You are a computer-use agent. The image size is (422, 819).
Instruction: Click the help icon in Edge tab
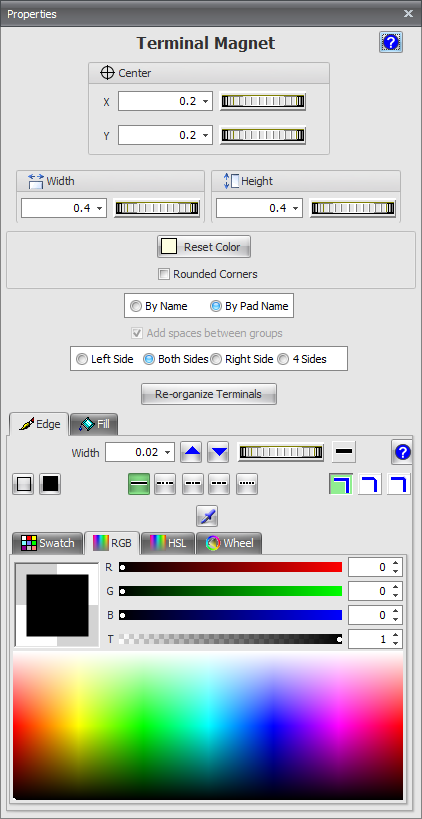tap(402, 452)
